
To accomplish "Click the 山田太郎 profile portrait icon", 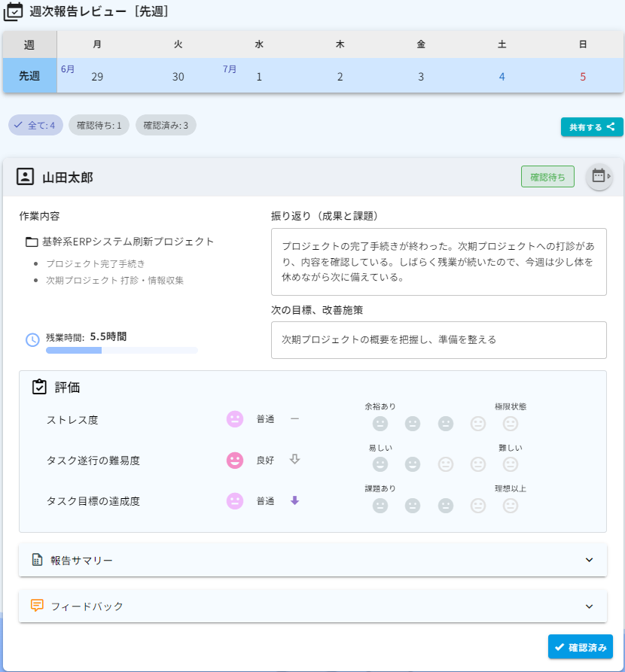I will tap(25, 177).
